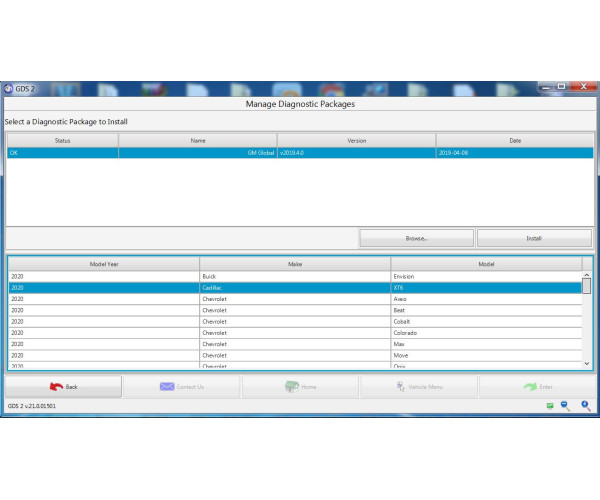Screen dimensions: 600x500
Task: Open the Contact Us button
Action: [x=182, y=387]
